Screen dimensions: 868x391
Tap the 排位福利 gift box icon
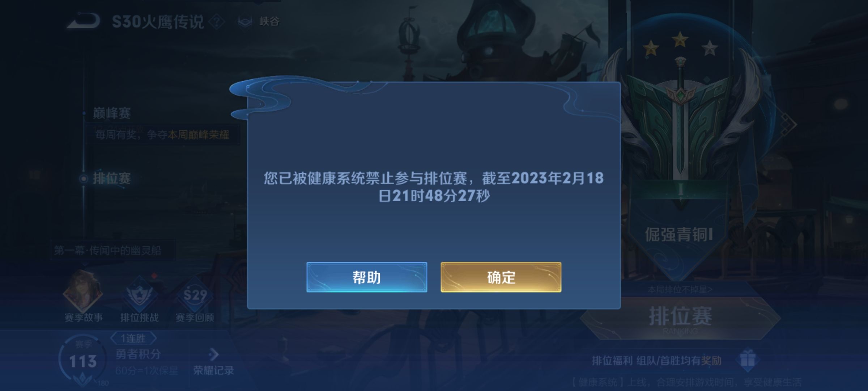click(x=747, y=360)
